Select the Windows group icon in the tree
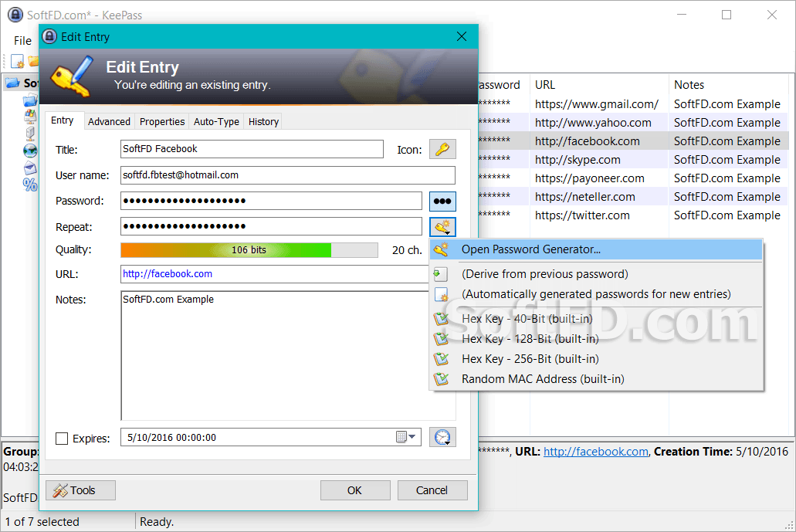Screen dimensions: 796x532 tap(30, 117)
